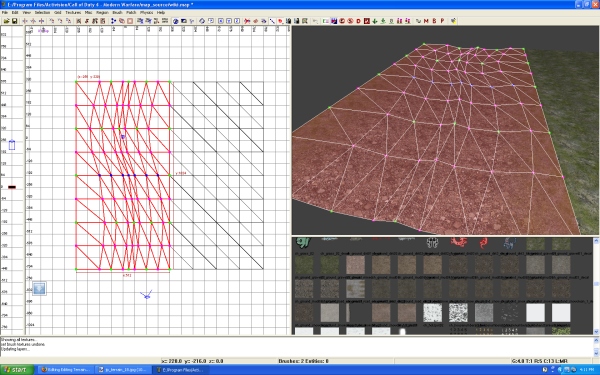Click the system tray clock showing 4:11 PM
This screenshot has height=375, width=600.
point(587,370)
